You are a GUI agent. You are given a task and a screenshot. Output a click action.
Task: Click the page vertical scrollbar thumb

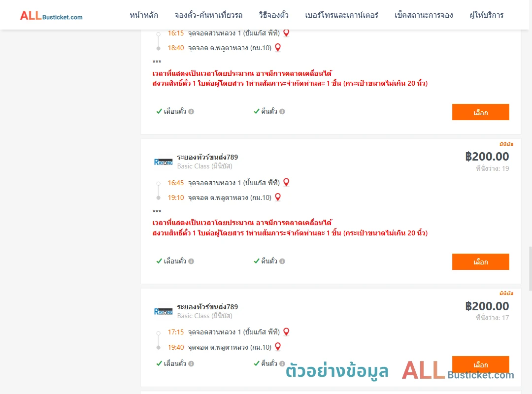click(x=531, y=268)
